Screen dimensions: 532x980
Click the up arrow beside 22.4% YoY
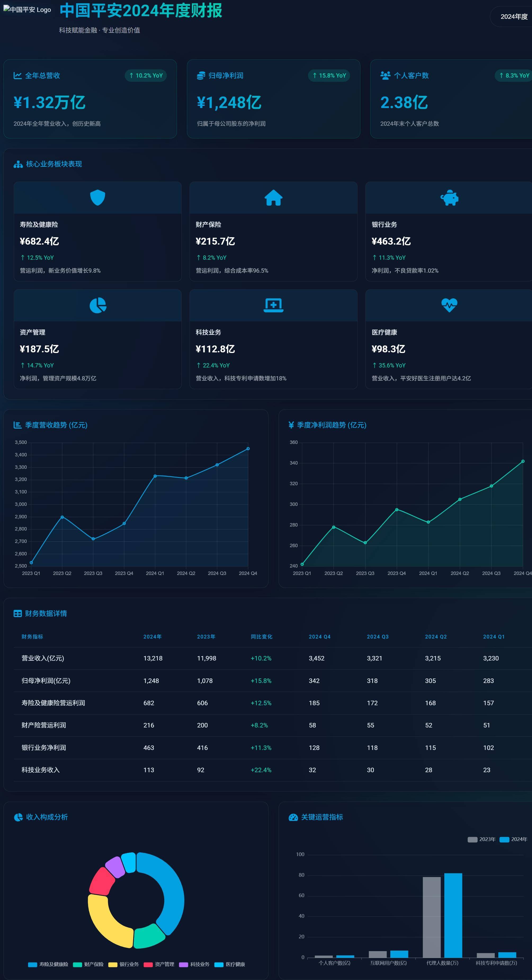click(198, 365)
